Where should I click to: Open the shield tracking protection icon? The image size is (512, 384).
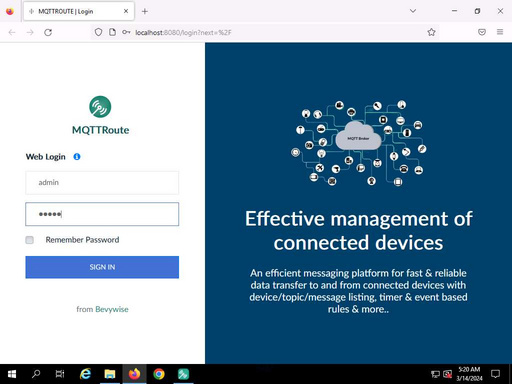[x=98, y=32]
